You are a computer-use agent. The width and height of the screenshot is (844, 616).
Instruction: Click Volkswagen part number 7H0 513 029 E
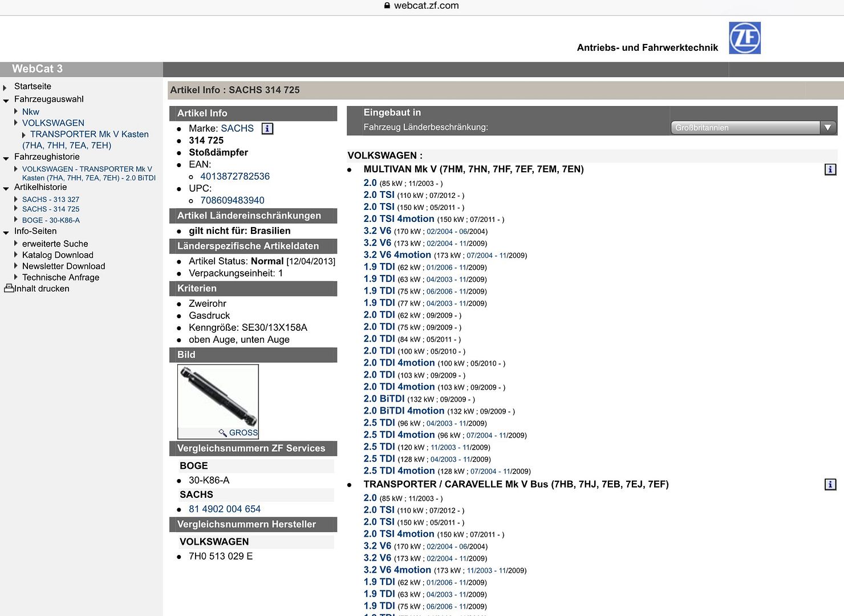tap(221, 556)
